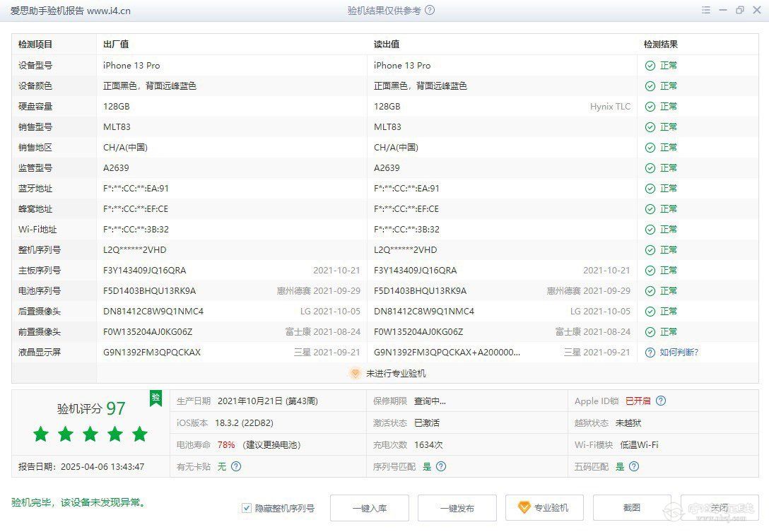Click the 1634次 charge count value
Screen dimensions: 769x532
click(428, 444)
